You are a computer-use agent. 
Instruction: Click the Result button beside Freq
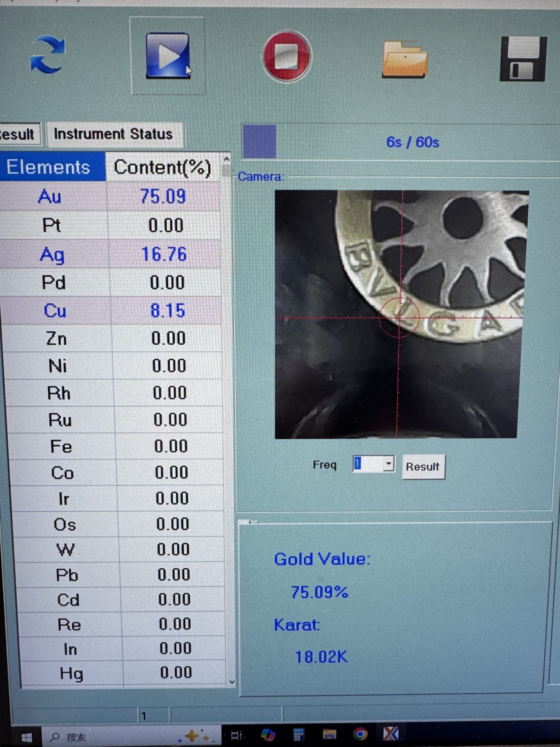(423, 466)
